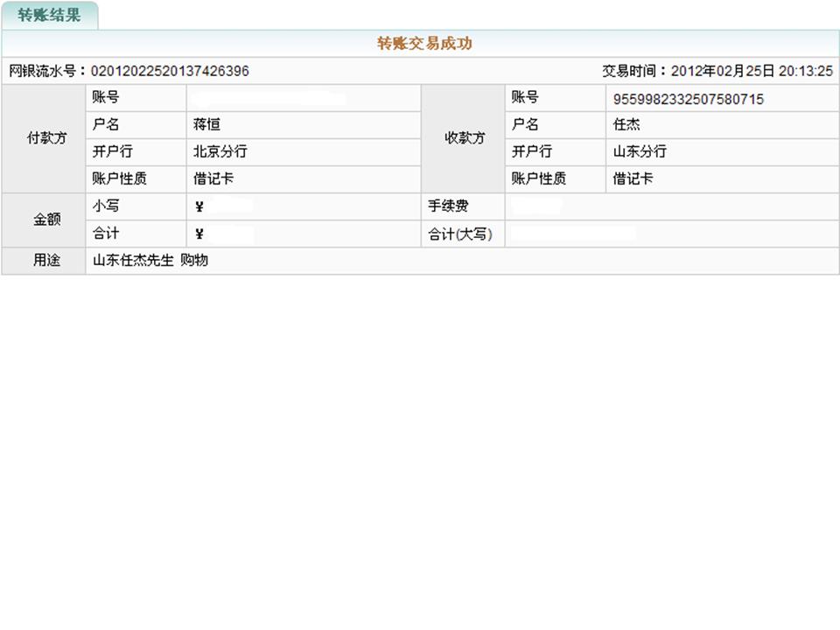Click the payer bank 北京分行

[x=220, y=151]
